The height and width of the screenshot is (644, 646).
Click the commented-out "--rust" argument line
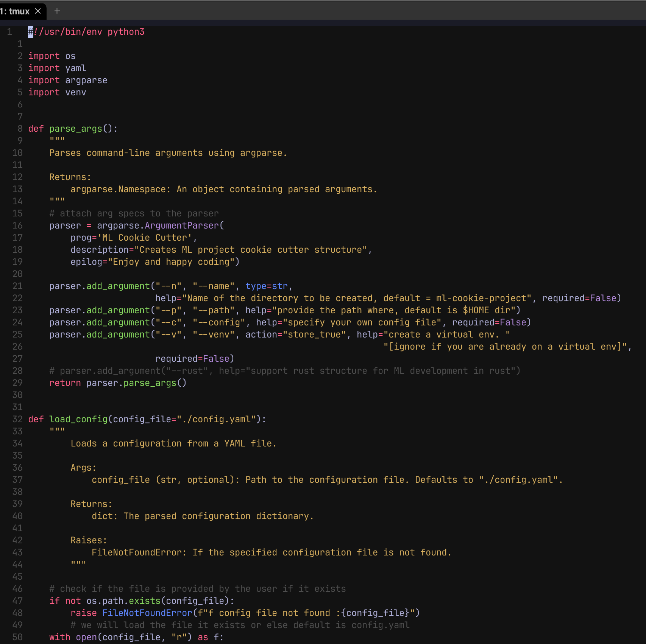[x=285, y=371]
